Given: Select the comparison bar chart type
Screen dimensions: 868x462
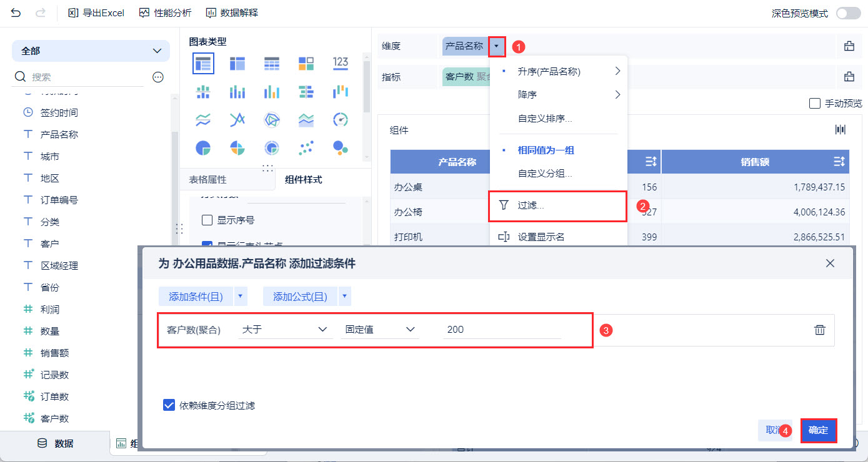Looking at the screenshot, I should coord(306,92).
